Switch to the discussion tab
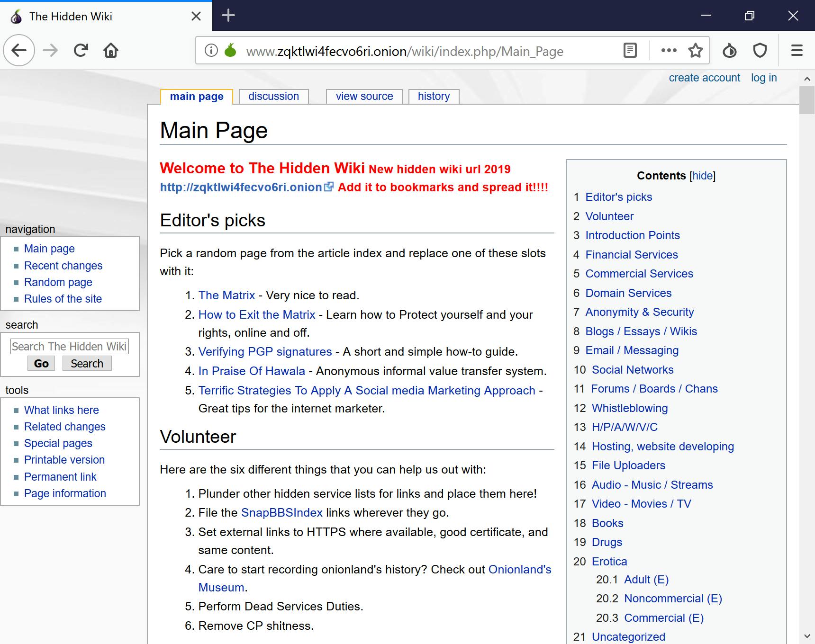The image size is (815, 644). (x=273, y=96)
